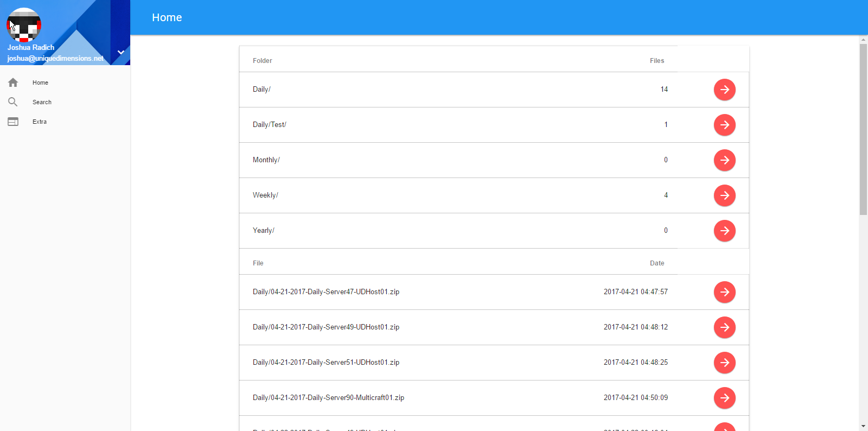Click the joshua@uniquedimensions.net email text
868x431 pixels.
(x=55, y=58)
